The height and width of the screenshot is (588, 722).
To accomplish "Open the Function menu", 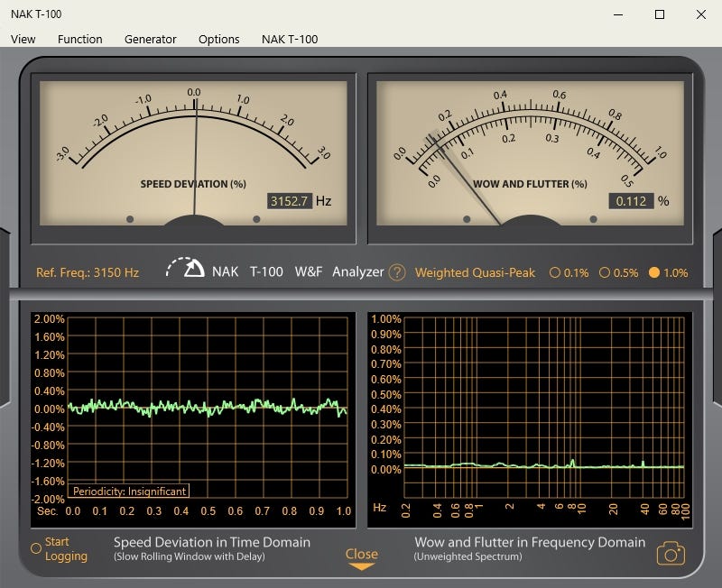I will pyautogui.click(x=80, y=39).
